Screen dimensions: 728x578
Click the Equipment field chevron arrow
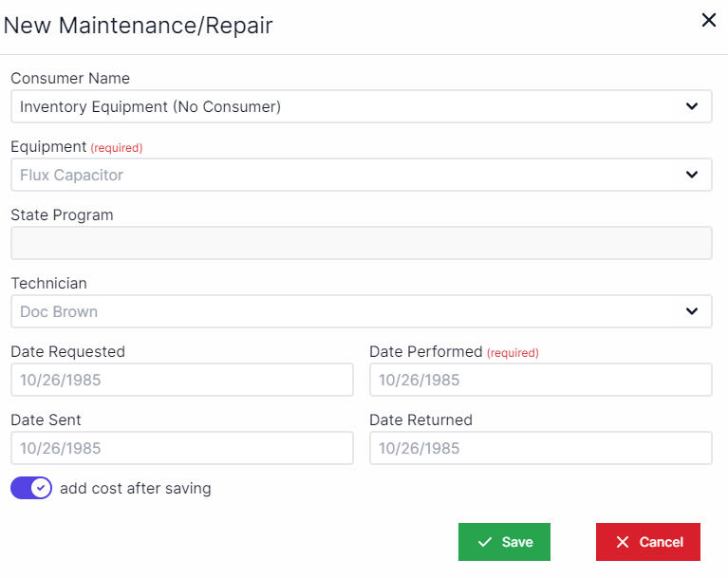[692, 175]
